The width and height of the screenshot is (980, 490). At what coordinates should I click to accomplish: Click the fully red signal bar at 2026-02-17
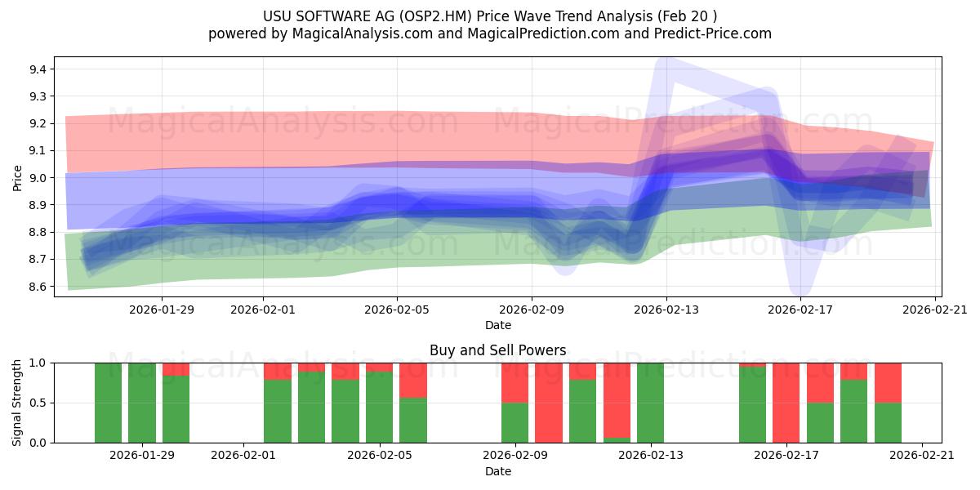(786, 403)
